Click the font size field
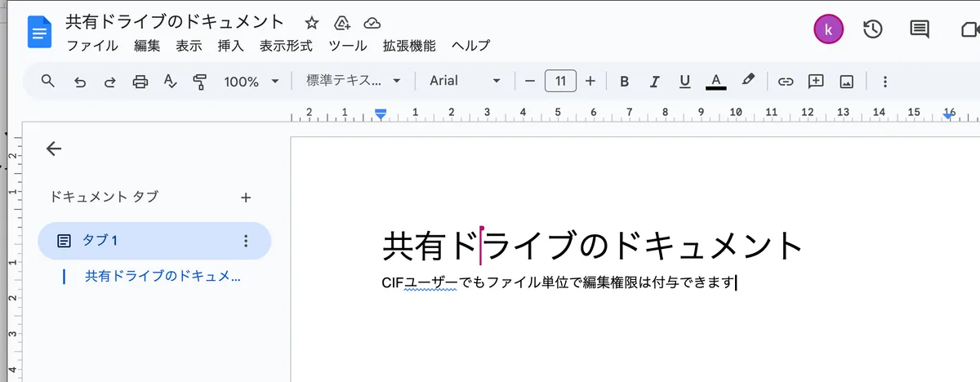980x382 pixels. pos(560,82)
